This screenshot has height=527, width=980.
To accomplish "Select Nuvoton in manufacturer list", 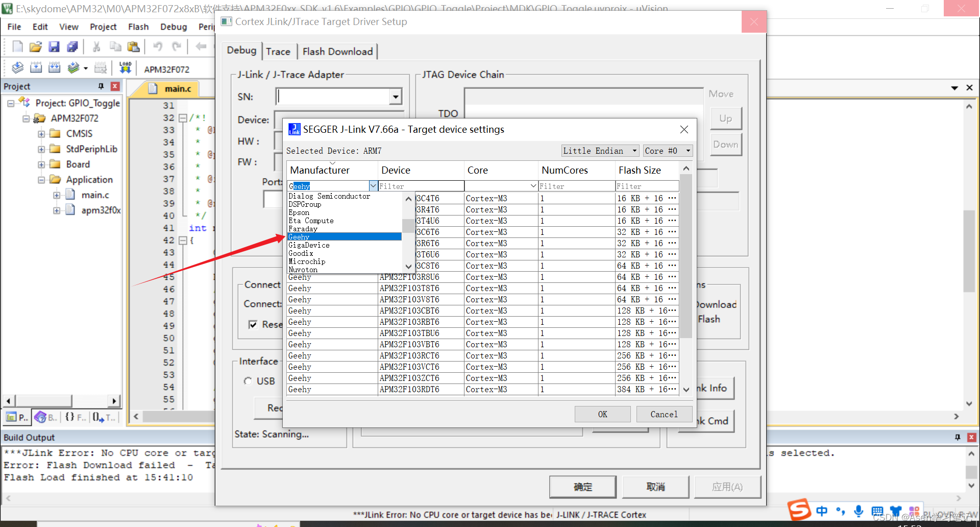I will click(x=345, y=270).
